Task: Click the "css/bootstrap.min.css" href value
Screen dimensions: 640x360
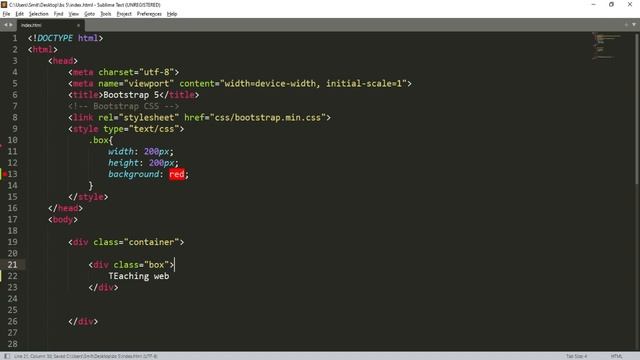Action: click(x=267, y=118)
